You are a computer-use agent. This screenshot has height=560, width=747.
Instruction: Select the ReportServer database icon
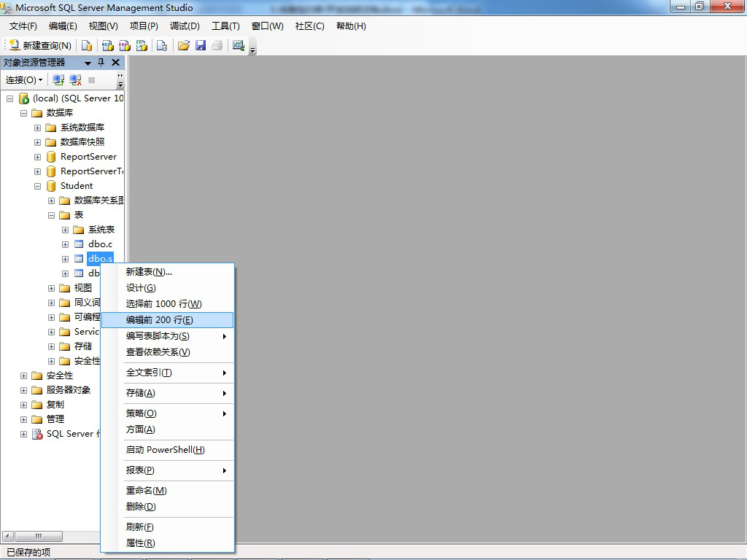click(x=51, y=157)
